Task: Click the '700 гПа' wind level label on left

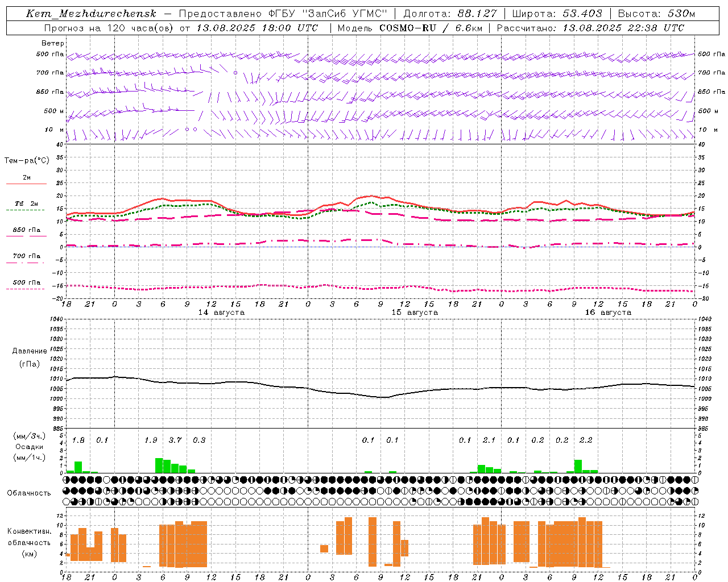Action: 50,73
